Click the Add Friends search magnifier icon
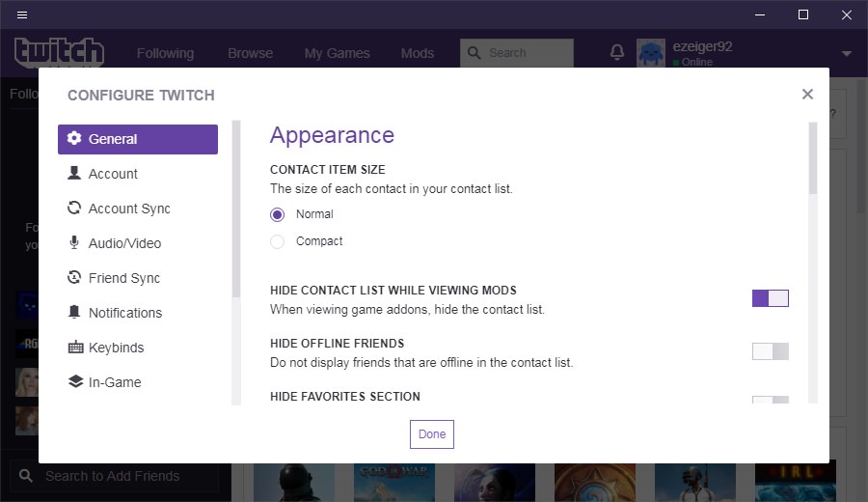 25,475
